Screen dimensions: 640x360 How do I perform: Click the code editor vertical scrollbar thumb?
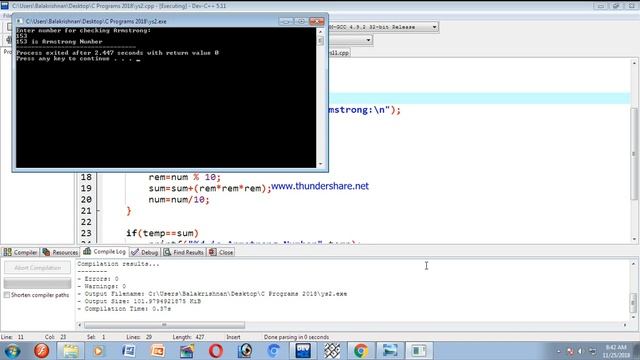pyautogui.click(x=634, y=154)
